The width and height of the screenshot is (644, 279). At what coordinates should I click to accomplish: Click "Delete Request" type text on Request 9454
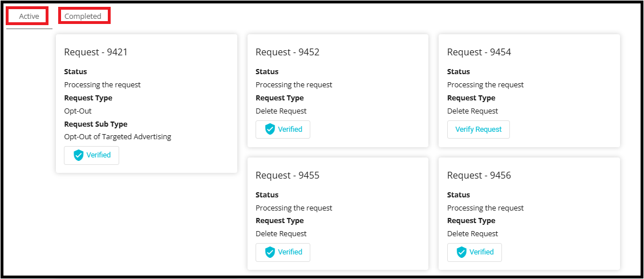click(x=472, y=111)
